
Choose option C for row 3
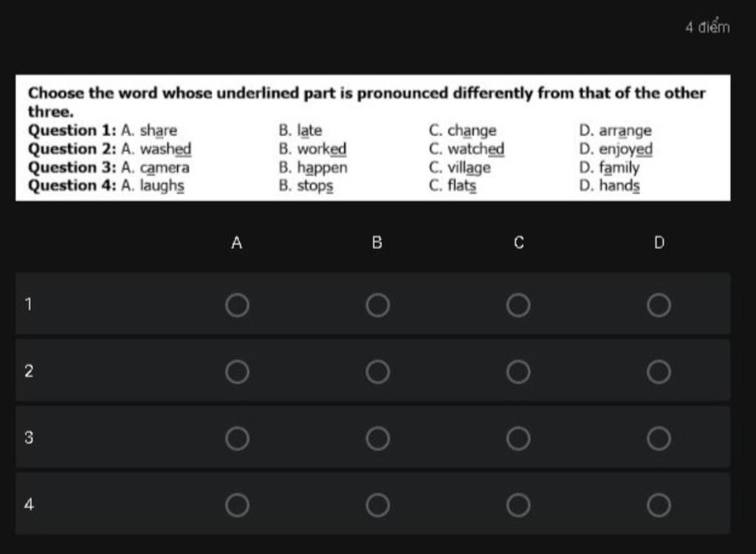(x=518, y=438)
